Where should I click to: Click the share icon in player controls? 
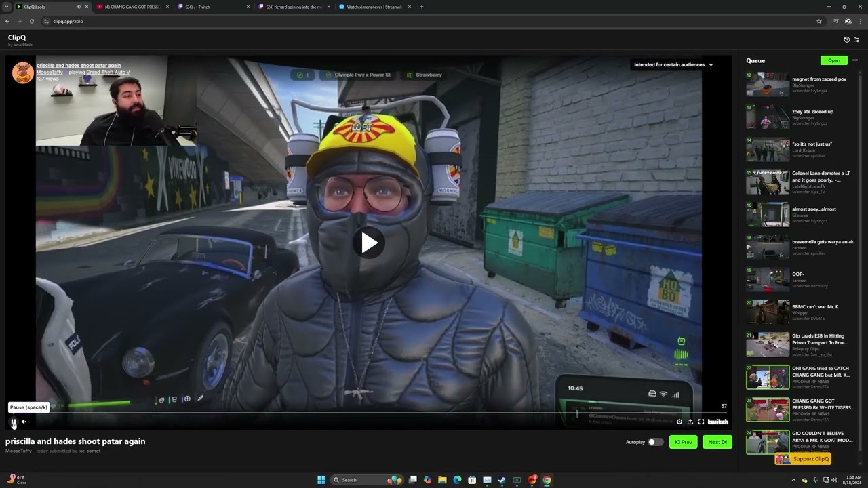pyautogui.click(x=690, y=422)
